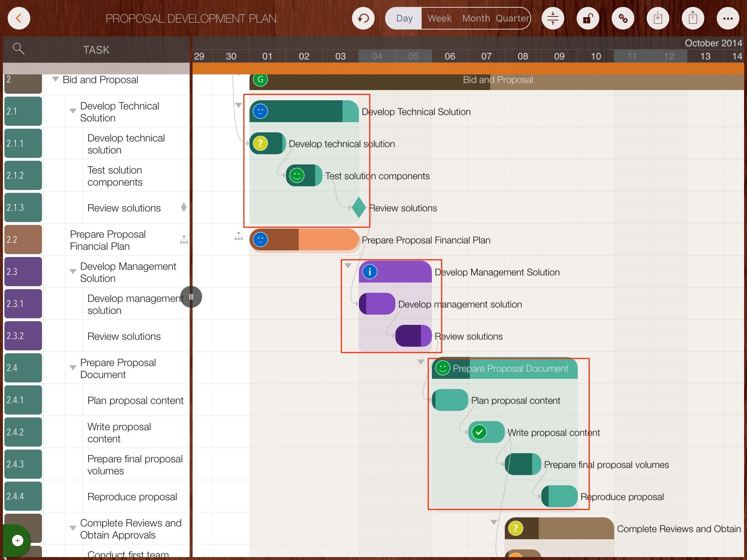Screen dimensions: 747x560
Task: Open the link dependencies tool
Action: 623,18
